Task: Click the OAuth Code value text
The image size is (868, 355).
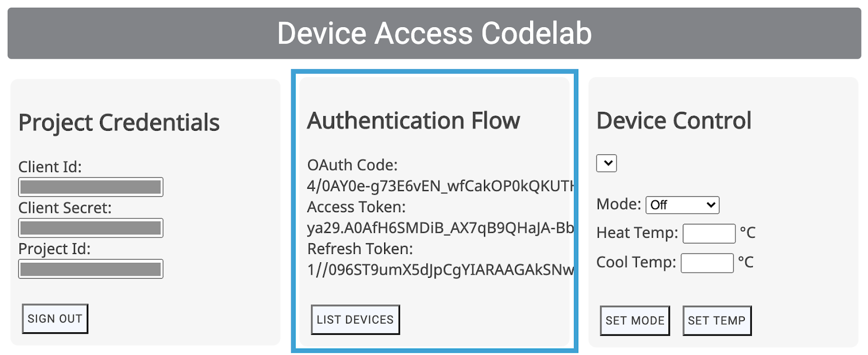Action: (439, 186)
